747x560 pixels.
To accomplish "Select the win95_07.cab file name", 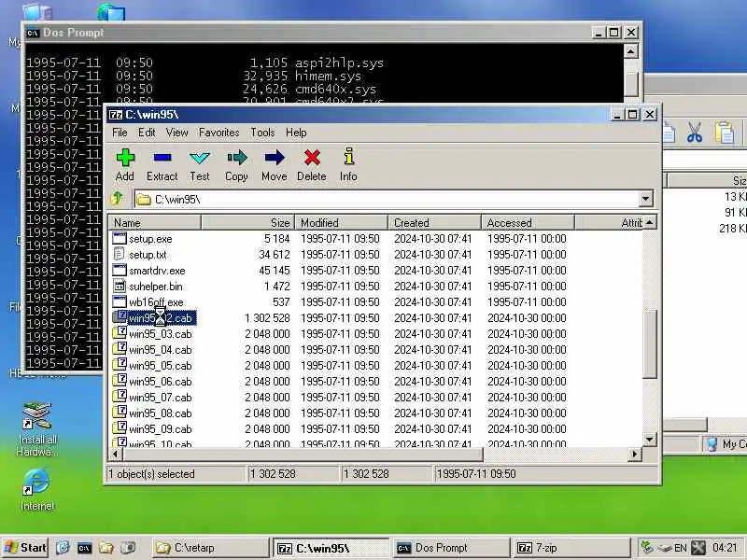I will pyautogui.click(x=161, y=398).
